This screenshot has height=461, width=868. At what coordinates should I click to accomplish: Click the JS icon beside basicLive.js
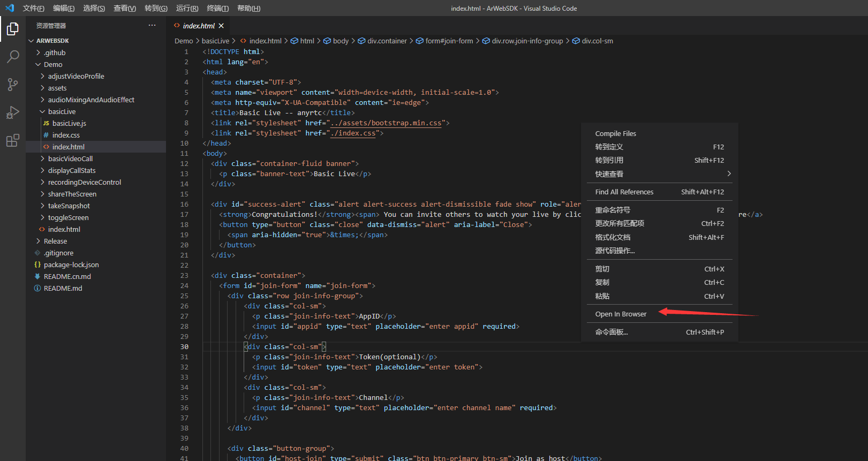[x=46, y=123]
